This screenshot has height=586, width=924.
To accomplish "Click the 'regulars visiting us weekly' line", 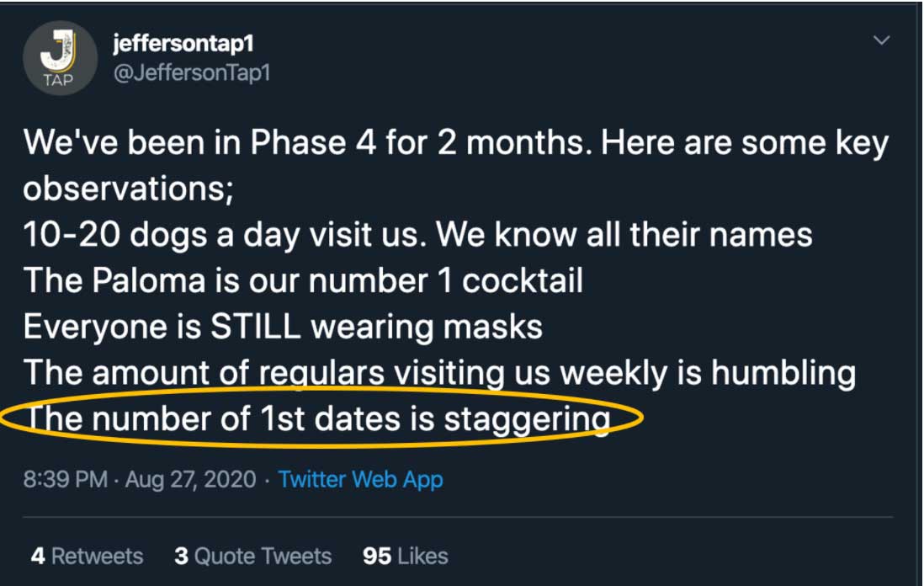I will click(438, 372).
